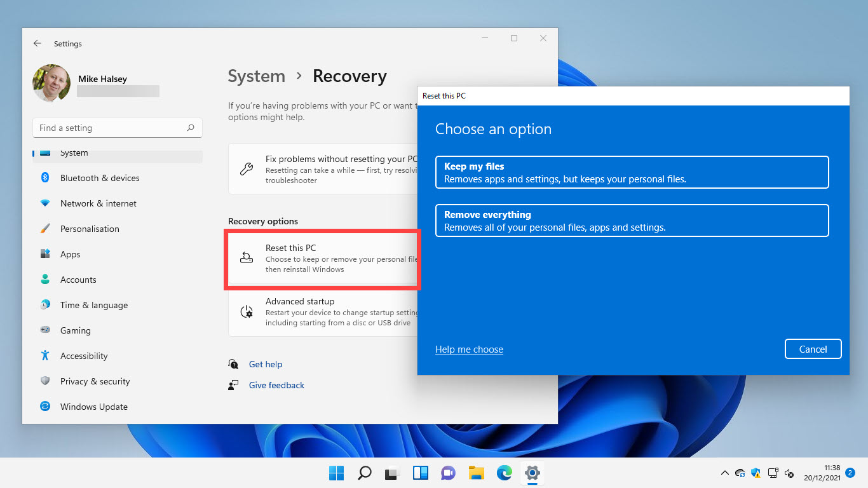Click the search magnifier in Find a setting
This screenshot has width=868, height=488.
191,128
